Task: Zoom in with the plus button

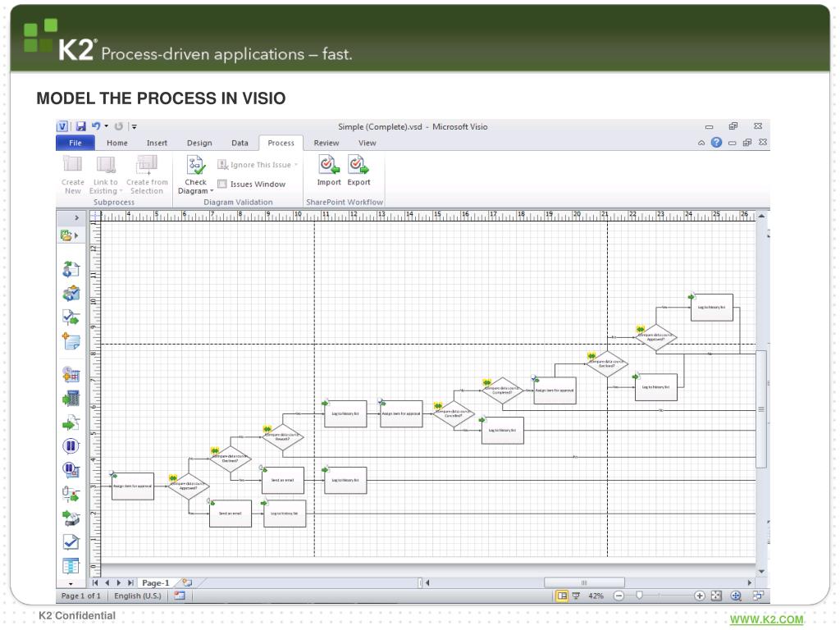Action: click(699, 596)
